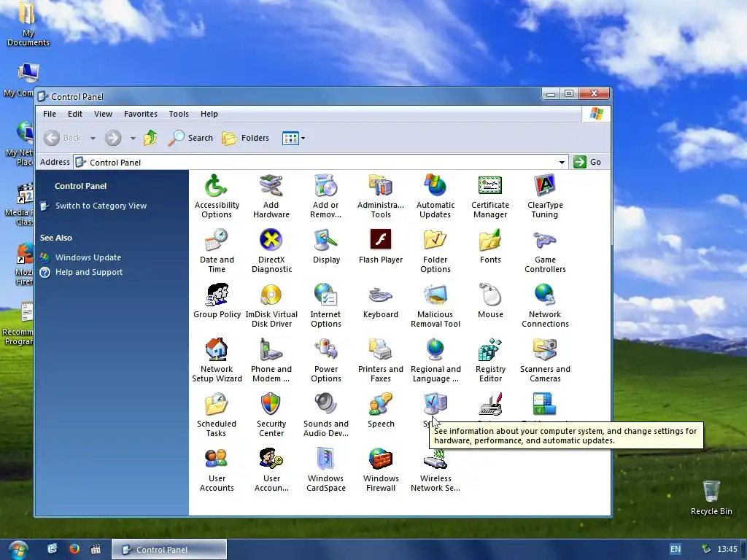Click the Control Panel taskbar button
Image resolution: width=747 pixels, height=560 pixels.
(x=169, y=550)
